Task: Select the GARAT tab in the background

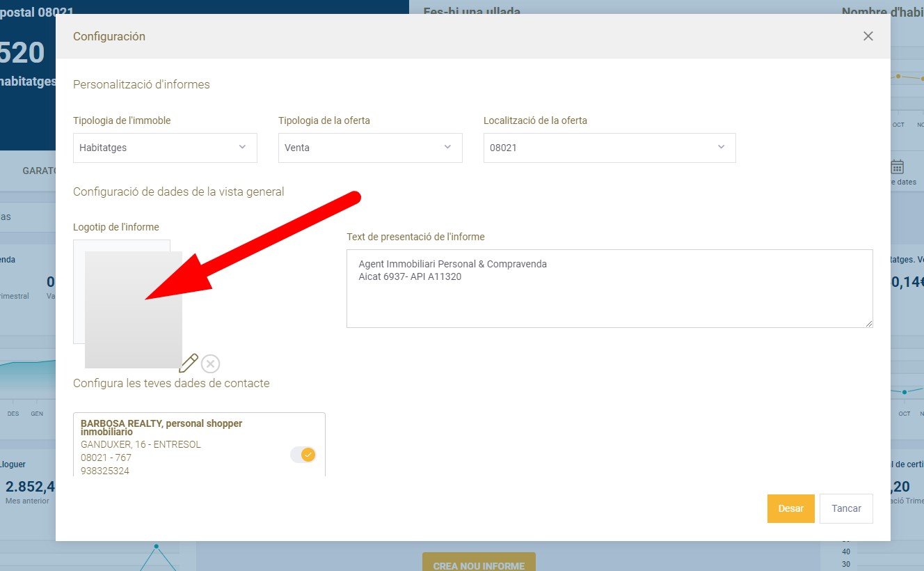Action: coord(38,171)
